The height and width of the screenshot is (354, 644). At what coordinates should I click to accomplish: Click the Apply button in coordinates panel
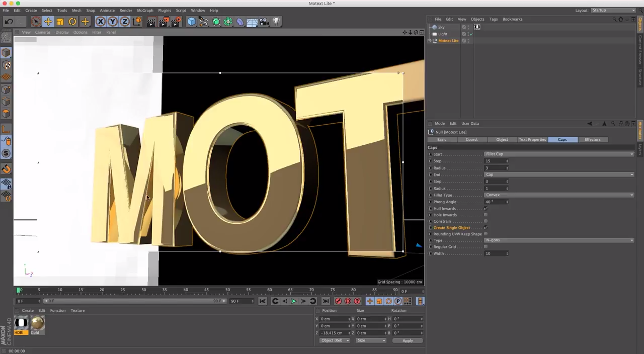click(x=408, y=341)
